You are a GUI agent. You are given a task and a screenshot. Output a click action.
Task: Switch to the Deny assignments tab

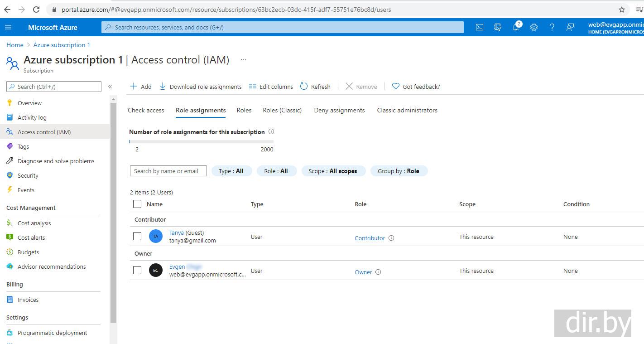[x=339, y=110]
